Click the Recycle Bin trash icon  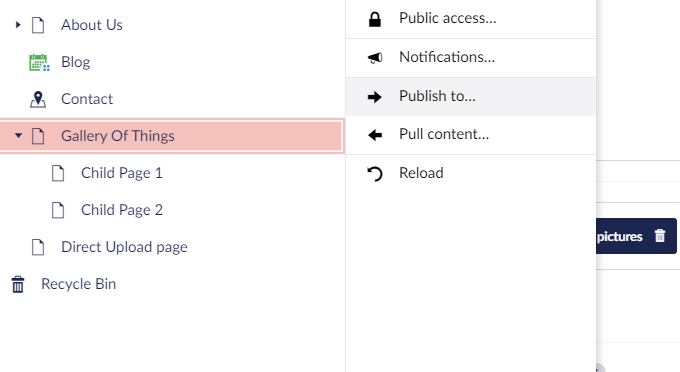[18, 284]
